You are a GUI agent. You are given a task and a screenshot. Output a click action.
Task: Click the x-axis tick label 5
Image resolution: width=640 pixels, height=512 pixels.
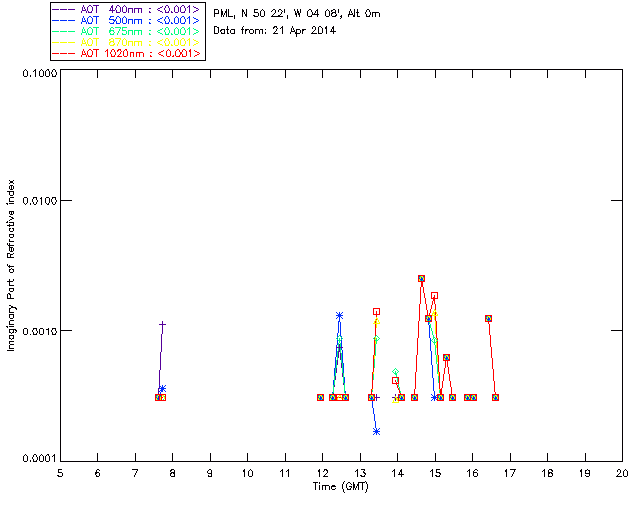point(60,473)
